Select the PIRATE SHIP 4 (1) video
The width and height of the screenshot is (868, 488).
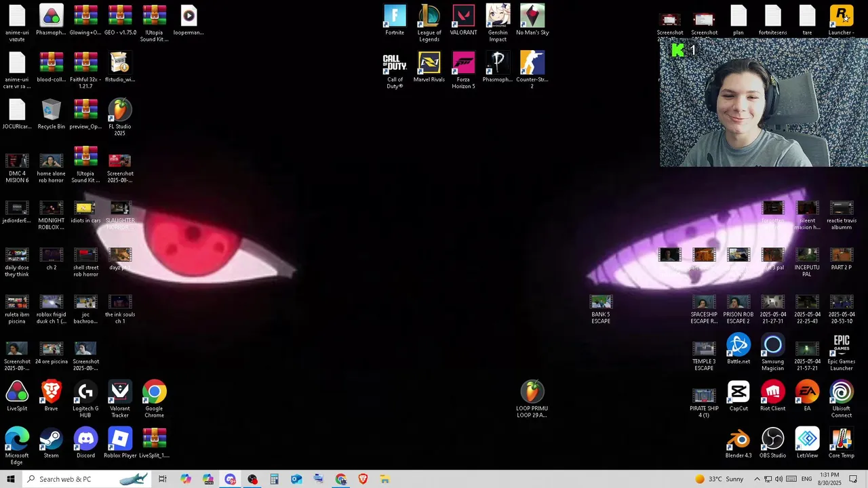click(704, 403)
